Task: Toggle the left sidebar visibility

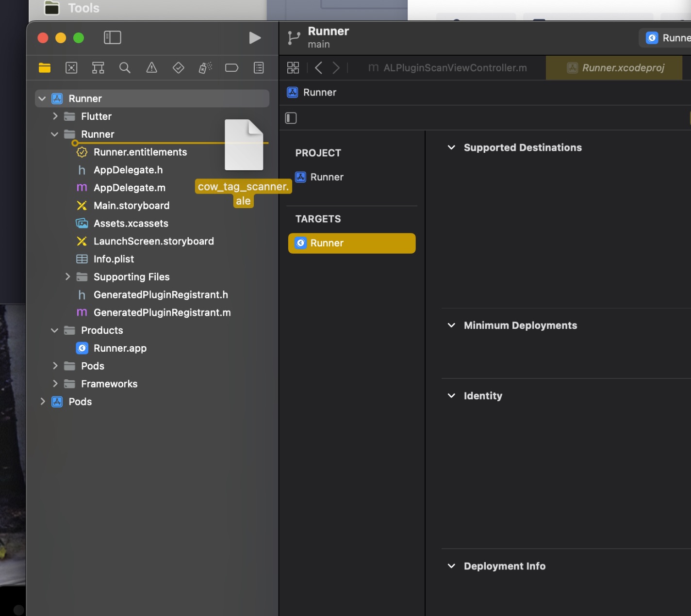Action: tap(112, 37)
